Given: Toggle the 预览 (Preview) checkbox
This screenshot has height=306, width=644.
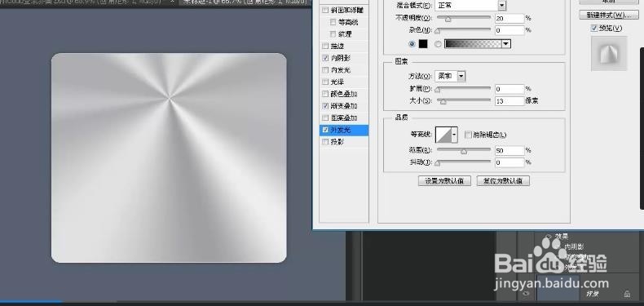Looking at the screenshot, I should 594,29.
